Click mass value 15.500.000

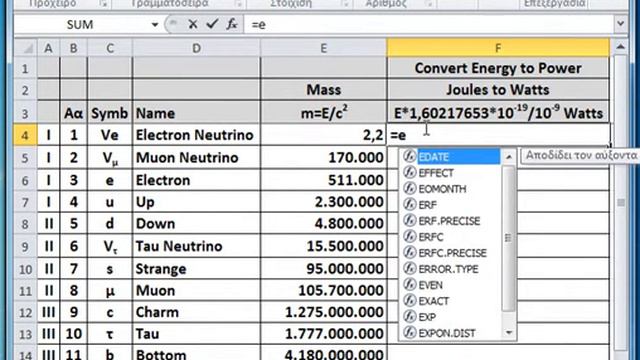(x=323, y=247)
